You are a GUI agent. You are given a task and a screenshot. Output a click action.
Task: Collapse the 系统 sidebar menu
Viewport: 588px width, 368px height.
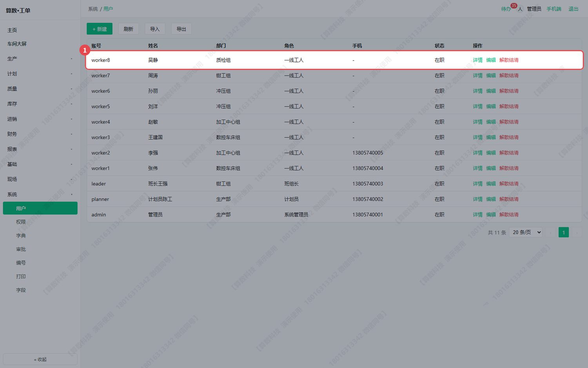[40, 195]
